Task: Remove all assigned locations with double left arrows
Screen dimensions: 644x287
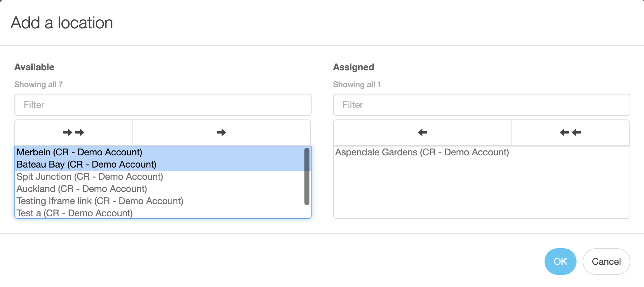Action: (570, 132)
